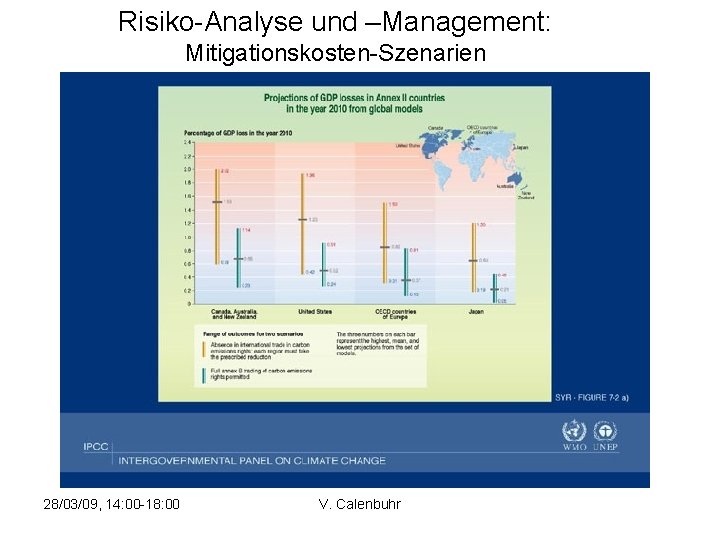
Task: Click the subtitle 'Mitigationskosten-Szenarien'
Action: (336, 53)
